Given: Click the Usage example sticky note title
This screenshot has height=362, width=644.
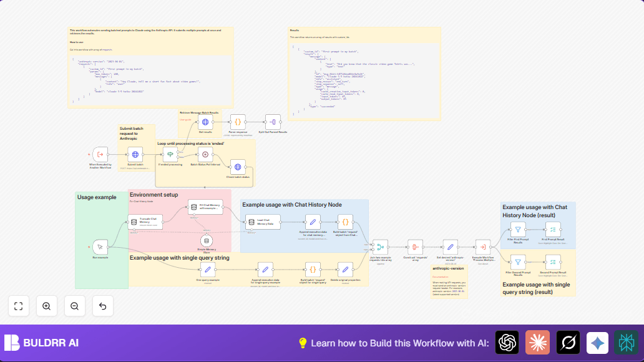Looking at the screenshot, I should (x=97, y=197).
